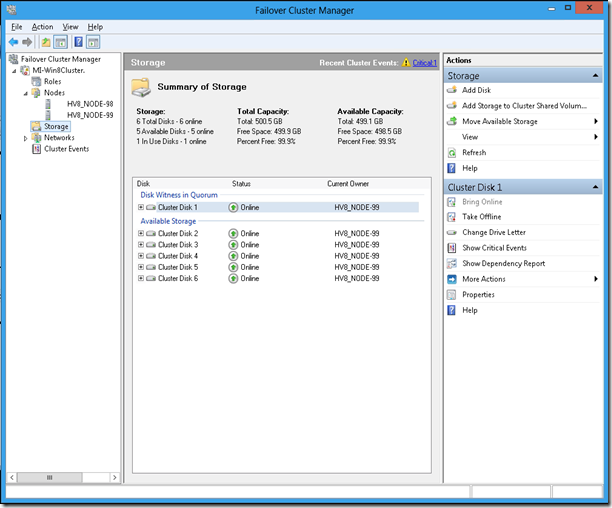Screen dimensions: 612x508
Task: Expand Cluster Disk 4 row details
Action: click(x=141, y=256)
